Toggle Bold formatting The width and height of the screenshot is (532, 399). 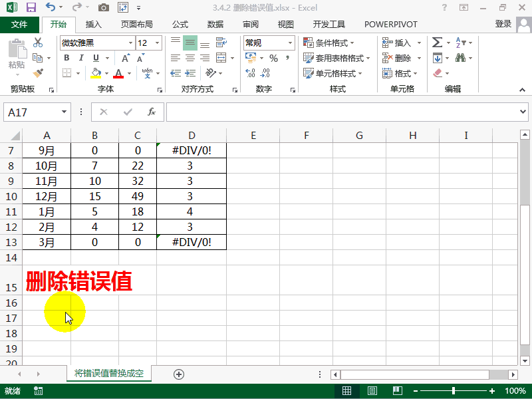67,58
